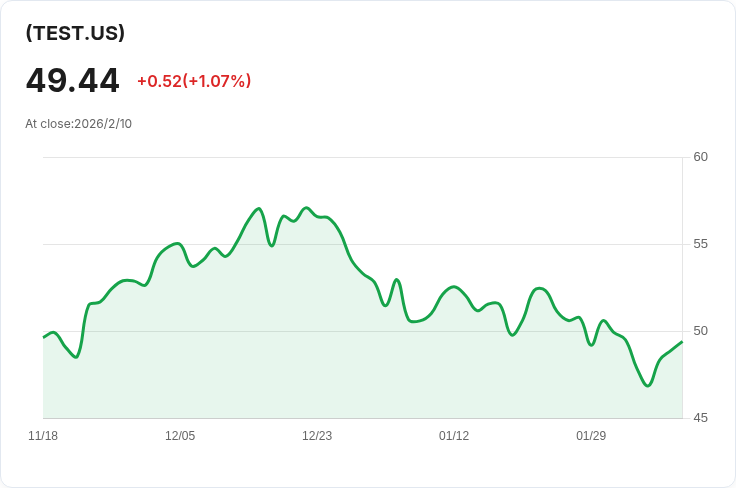This screenshot has width=736, height=488.
Task: Click the red +0.52(+1.07%) change text
Action: click(194, 81)
